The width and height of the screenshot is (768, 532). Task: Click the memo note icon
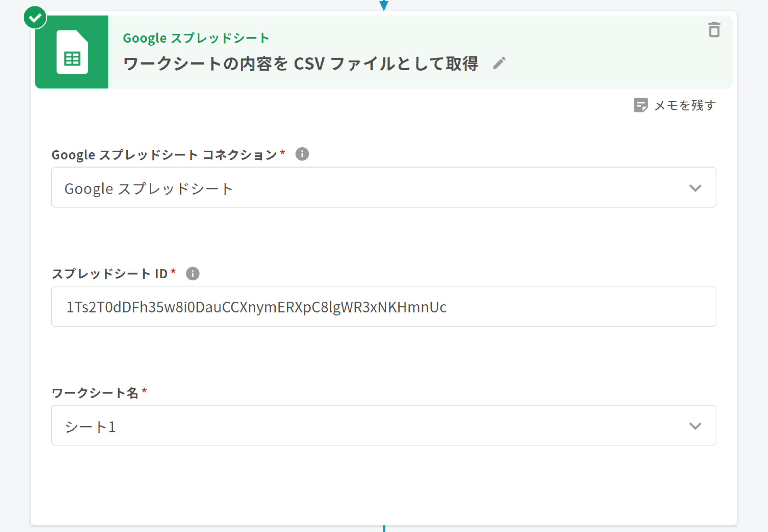coord(640,105)
